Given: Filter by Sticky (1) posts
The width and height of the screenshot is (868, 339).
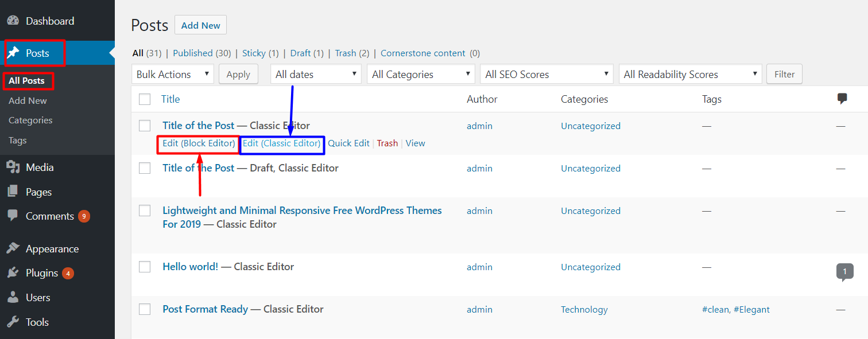Looking at the screenshot, I should click(261, 53).
